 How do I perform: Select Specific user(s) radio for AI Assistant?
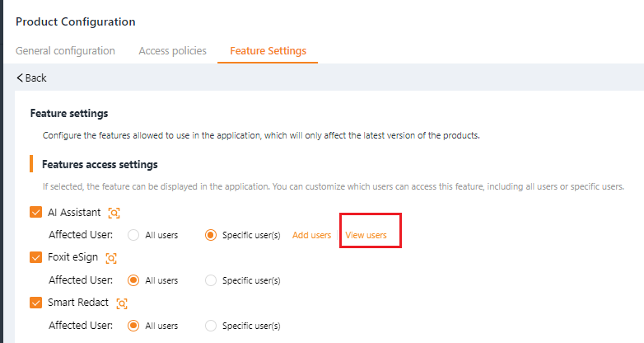coord(211,235)
